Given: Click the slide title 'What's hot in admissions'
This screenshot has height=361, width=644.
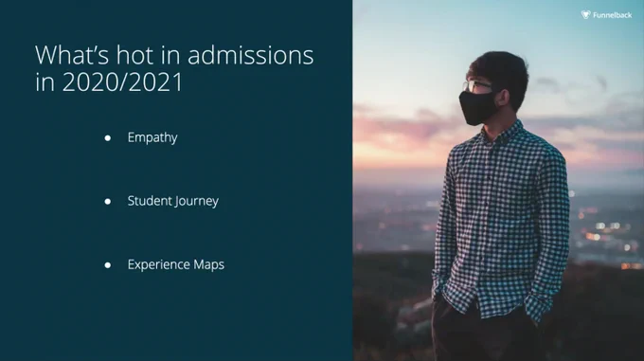Looking at the screenshot, I should 174,55.
